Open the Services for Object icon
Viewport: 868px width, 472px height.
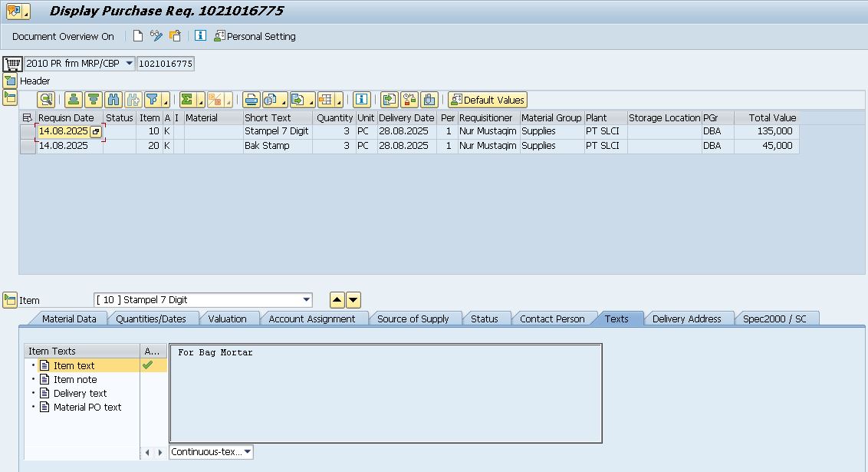point(18,11)
